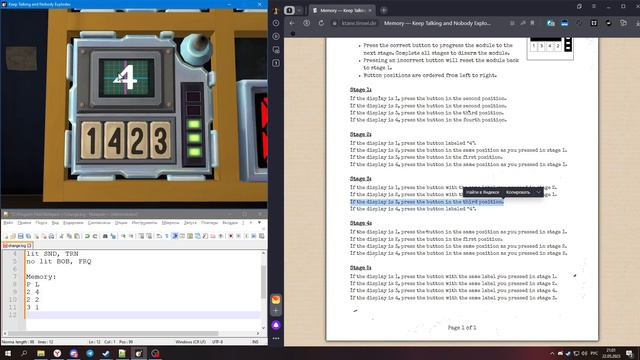Open the Поиск menu in Notepad++
This screenshot has width=640, height=360.
click(x=41, y=223)
